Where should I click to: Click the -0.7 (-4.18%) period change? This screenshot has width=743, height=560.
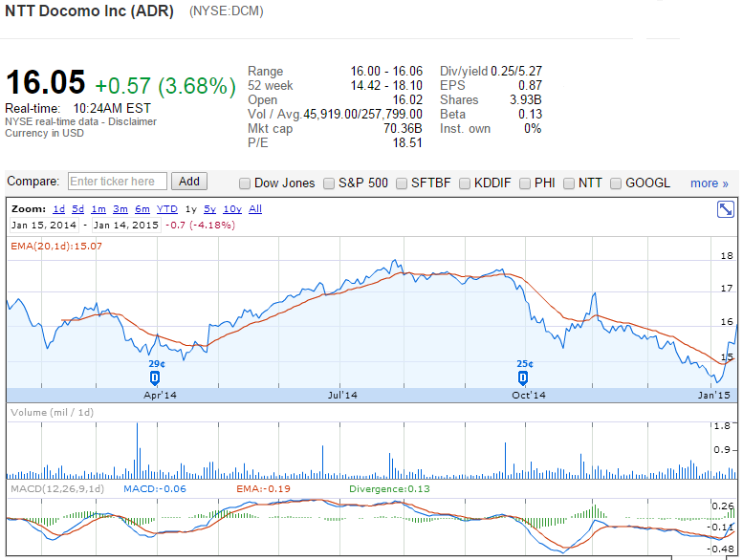point(200,226)
